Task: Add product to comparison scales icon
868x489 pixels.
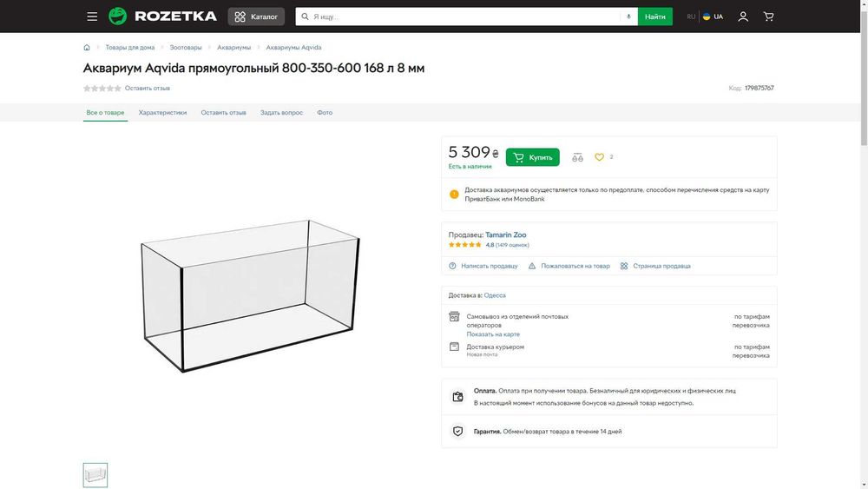Action: coord(578,157)
